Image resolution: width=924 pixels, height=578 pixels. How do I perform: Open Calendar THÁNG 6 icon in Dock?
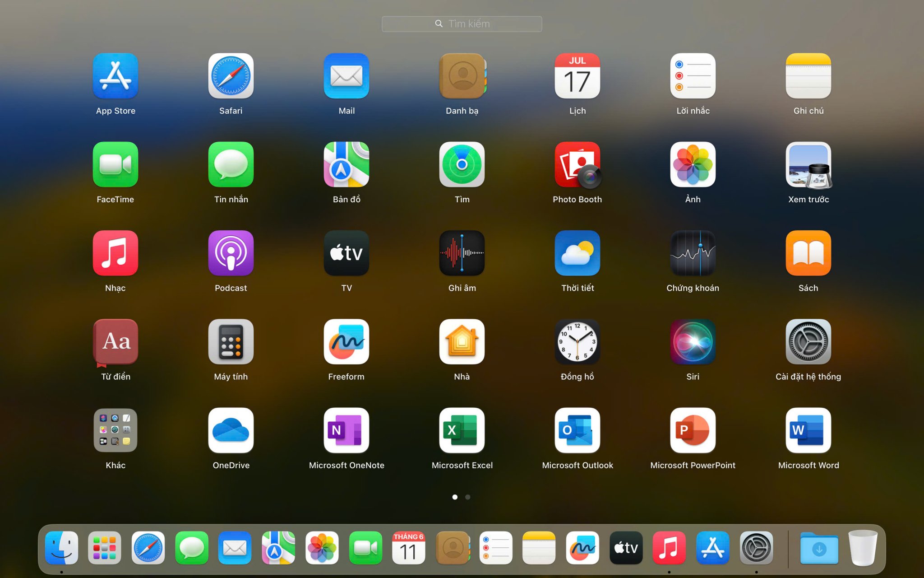[409, 548]
